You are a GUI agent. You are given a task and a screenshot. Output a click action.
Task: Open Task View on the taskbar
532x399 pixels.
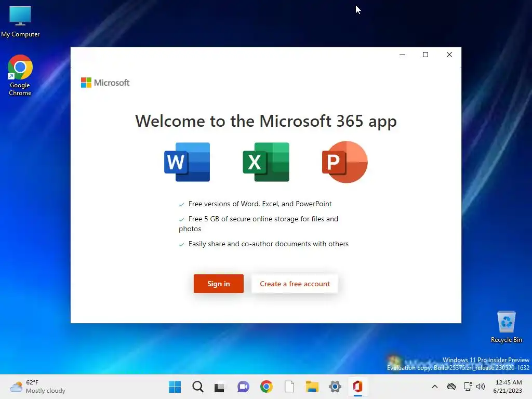(x=219, y=387)
